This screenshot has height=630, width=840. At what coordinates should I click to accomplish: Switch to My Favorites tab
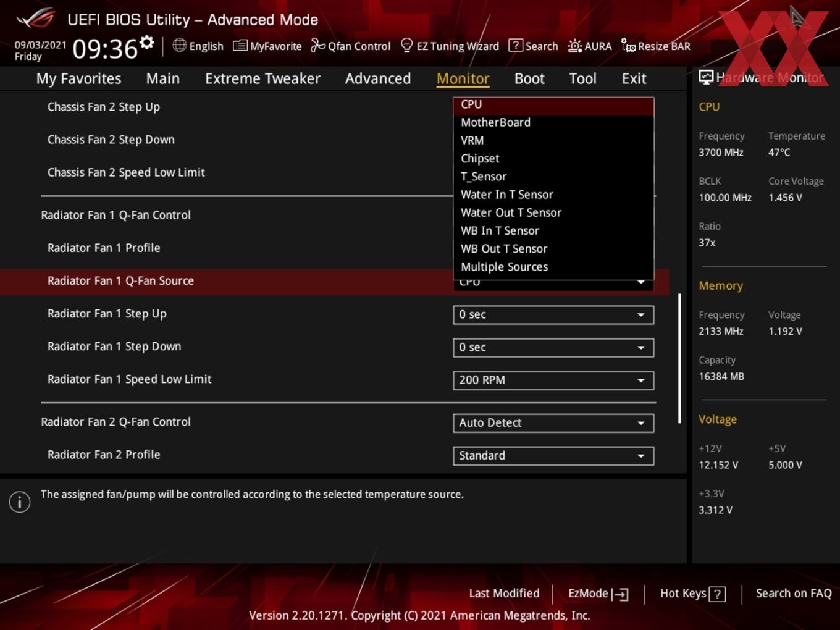pyautogui.click(x=78, y=78)
